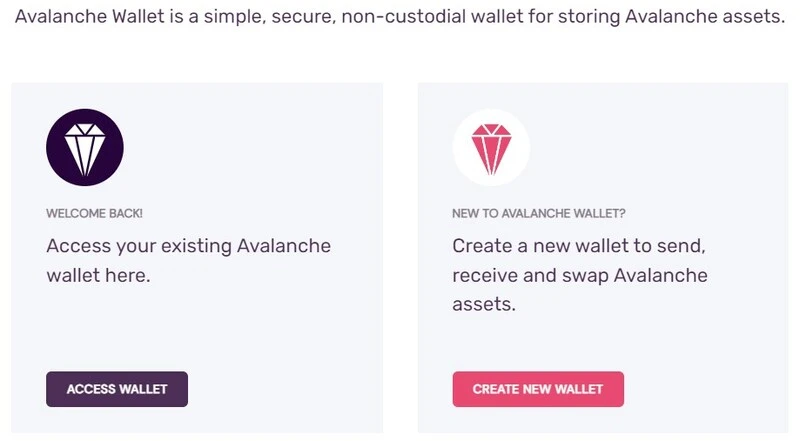Click the word 'simple' in the tagline

(x=233, y=17)
